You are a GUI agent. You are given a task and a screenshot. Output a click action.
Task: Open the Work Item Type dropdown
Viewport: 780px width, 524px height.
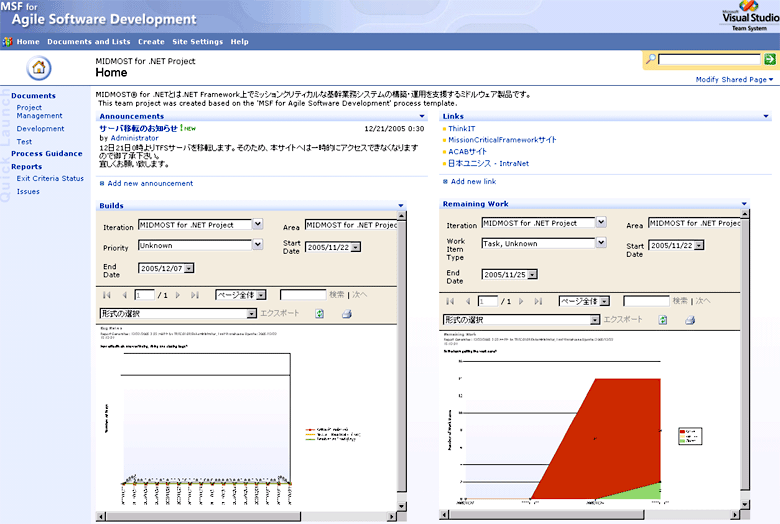[601, 242]
